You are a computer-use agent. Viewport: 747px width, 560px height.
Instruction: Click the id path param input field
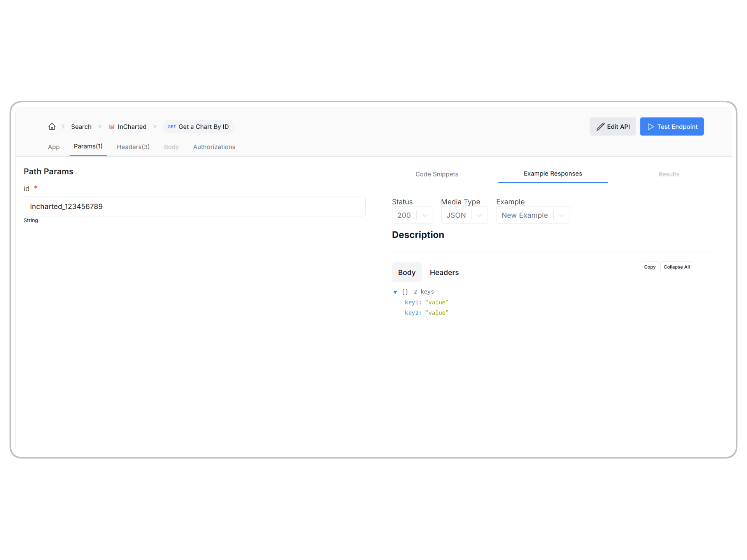coord(195,206)
